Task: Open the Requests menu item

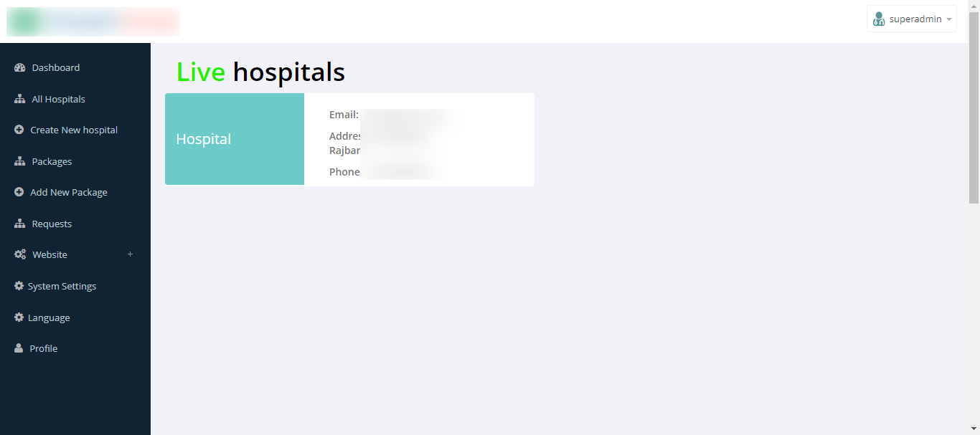Action: click(52, 224)
